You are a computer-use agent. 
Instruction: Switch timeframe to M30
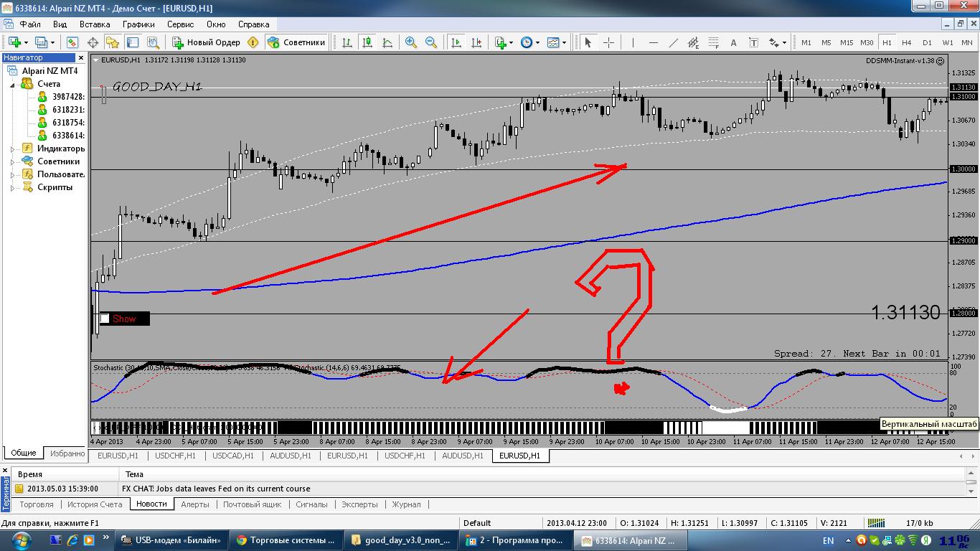867,42
